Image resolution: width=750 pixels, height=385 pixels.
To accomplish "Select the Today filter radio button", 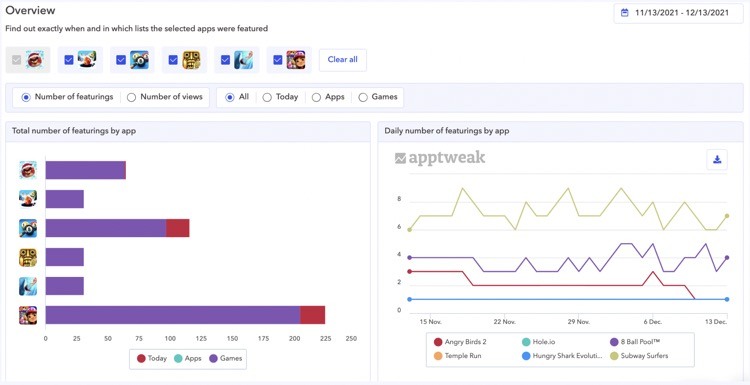I will 267,97.
